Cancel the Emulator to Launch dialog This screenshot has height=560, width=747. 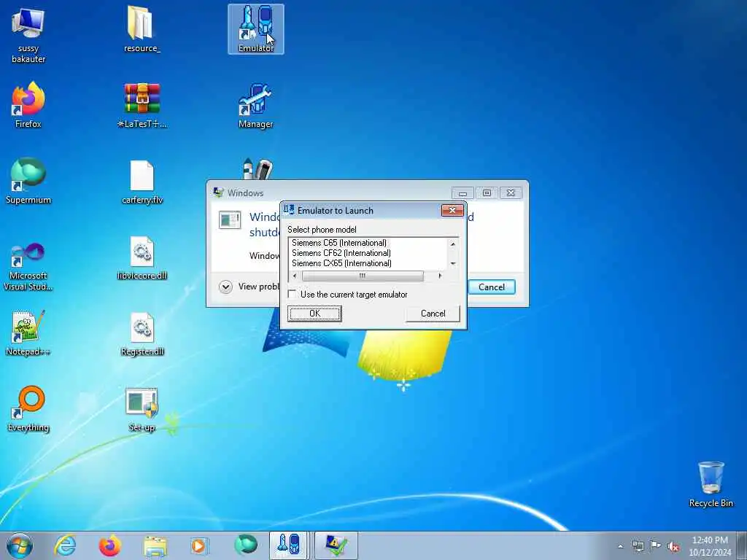[x=433, y=314]
